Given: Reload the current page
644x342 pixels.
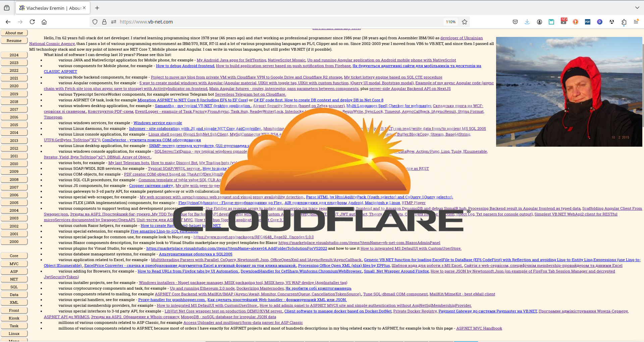Looking at the screenshot, I should tap(32, 22).
